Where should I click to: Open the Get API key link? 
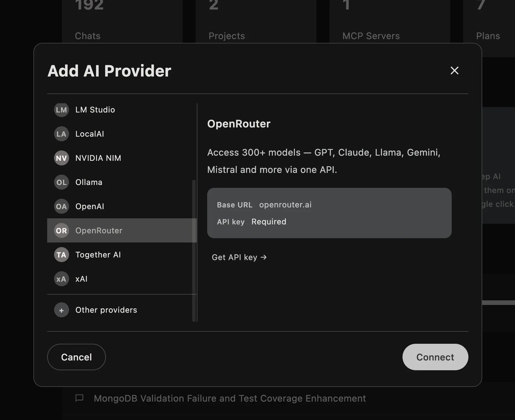coord(239,257)
